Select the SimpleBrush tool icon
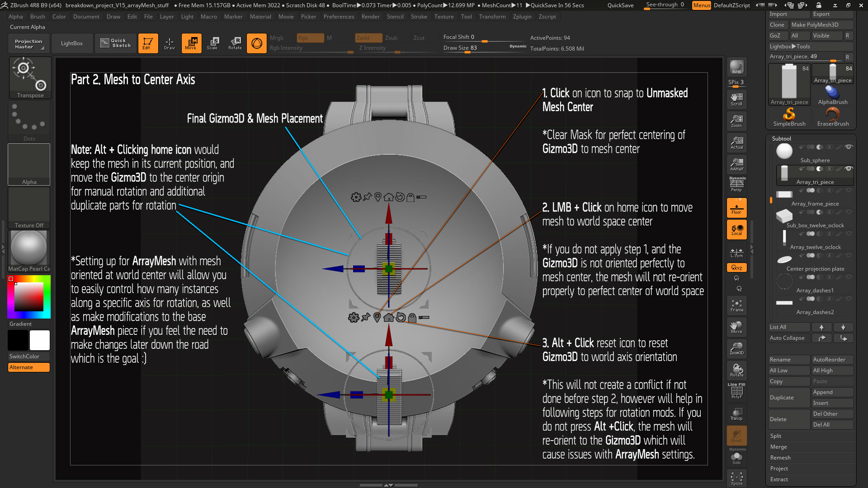 (x=789, y=117)
